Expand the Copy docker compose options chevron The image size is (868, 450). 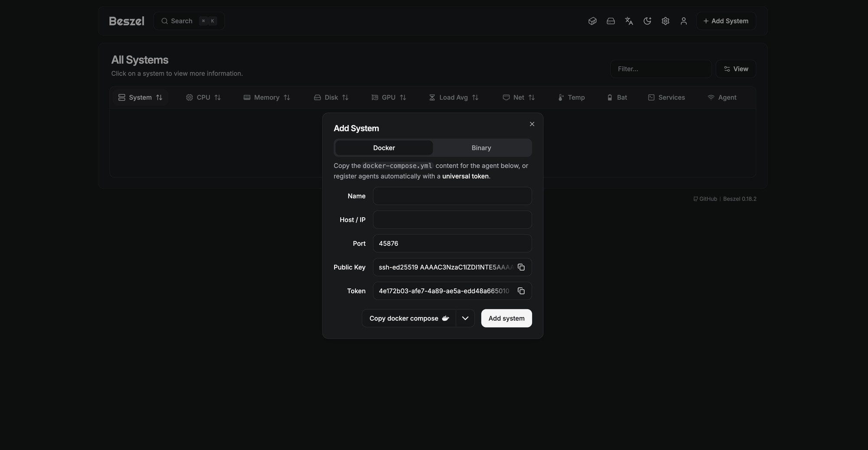pyautogui.click(x=465, y=318)
